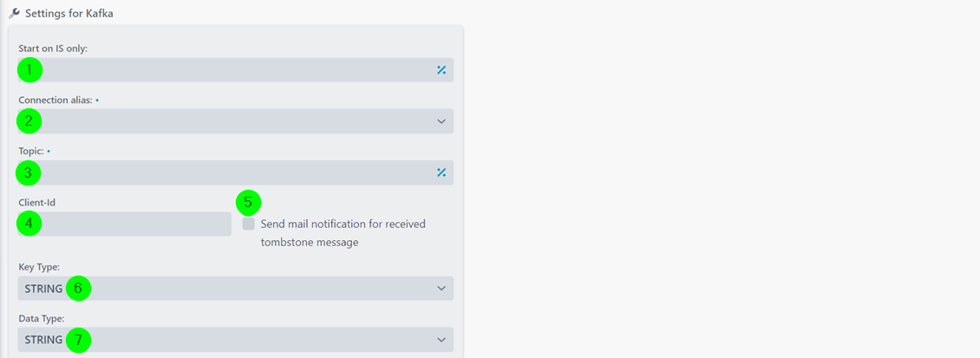Select green marker number 5 above the checkbox
Screen dimensions: 980x358
pyautogui.click(x=248, y=203)
